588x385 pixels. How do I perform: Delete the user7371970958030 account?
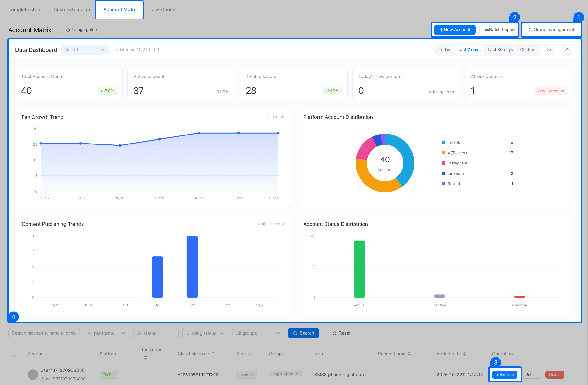tap(555, 375)
